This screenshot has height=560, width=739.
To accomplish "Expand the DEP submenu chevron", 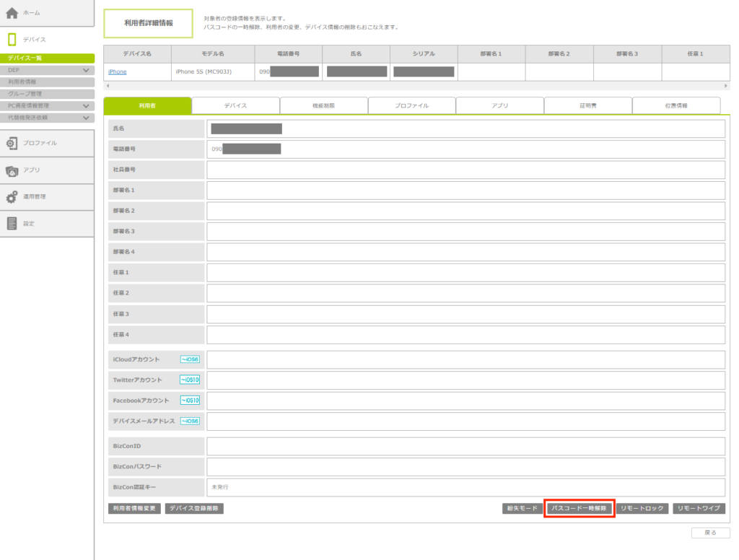I will 87,70.
